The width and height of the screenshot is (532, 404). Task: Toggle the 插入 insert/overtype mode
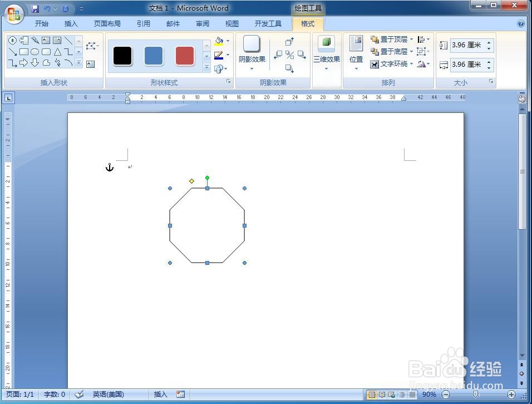coord(160,394)
